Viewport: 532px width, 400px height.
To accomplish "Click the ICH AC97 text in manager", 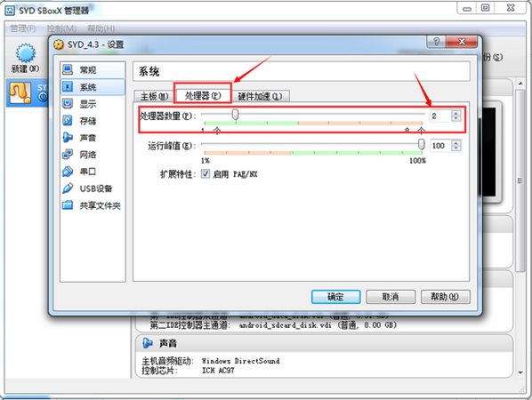I will pyautogui.click(x=218, y=370).
